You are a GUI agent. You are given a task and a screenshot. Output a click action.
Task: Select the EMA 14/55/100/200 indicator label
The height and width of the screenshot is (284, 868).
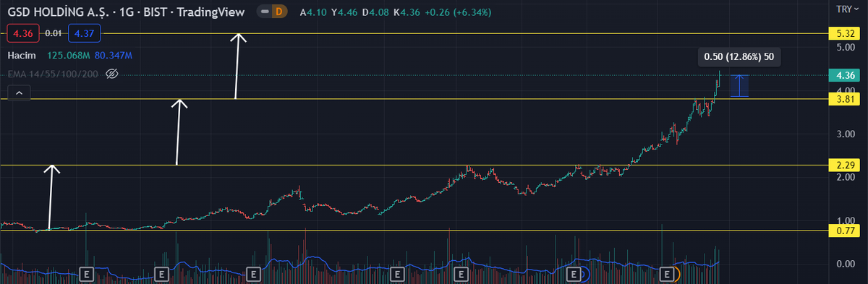(54, 74)
